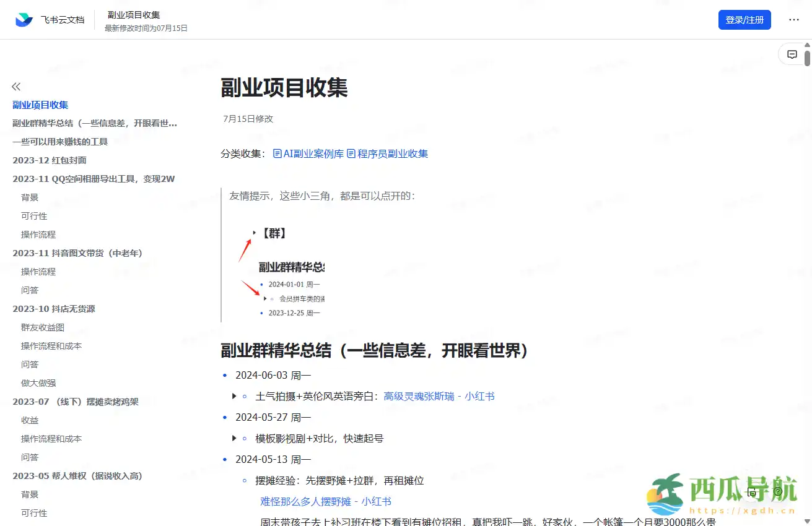Image resolution: width=812 pixels, height=526 pixels.
Task: Click the help question mark icon
Action: [x=778, y=491]
